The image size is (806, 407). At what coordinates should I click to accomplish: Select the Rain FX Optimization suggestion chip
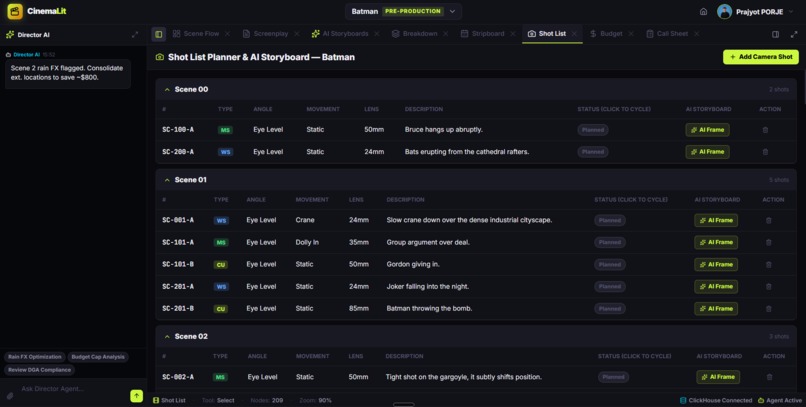[x=34, y=357]
